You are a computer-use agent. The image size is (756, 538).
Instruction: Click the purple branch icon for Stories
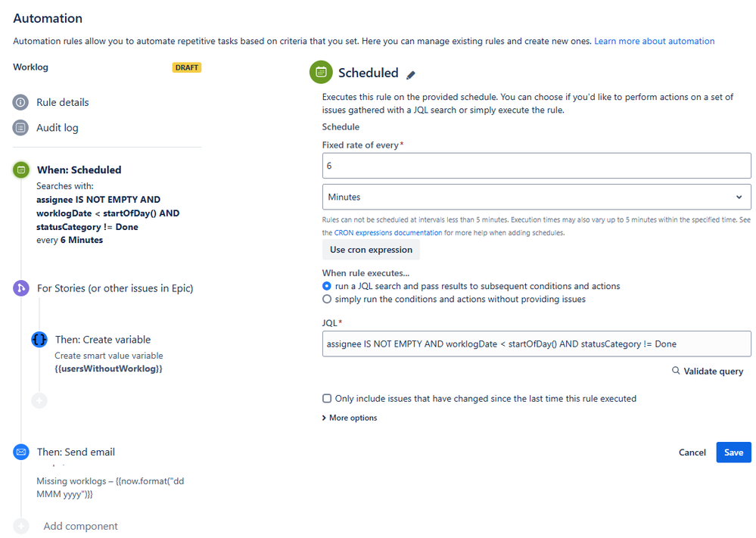pos(21,288)
